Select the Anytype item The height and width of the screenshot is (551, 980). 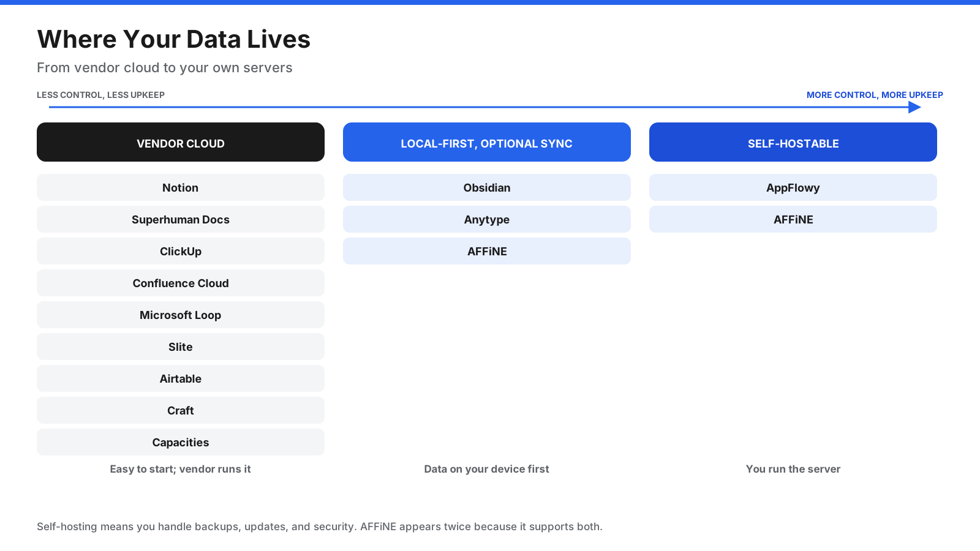point(487,219)
